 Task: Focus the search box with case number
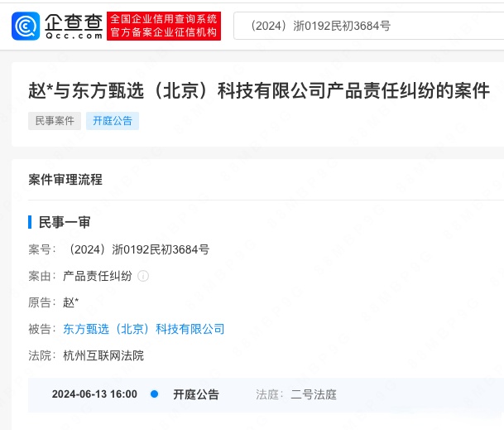tap(368, 26)
